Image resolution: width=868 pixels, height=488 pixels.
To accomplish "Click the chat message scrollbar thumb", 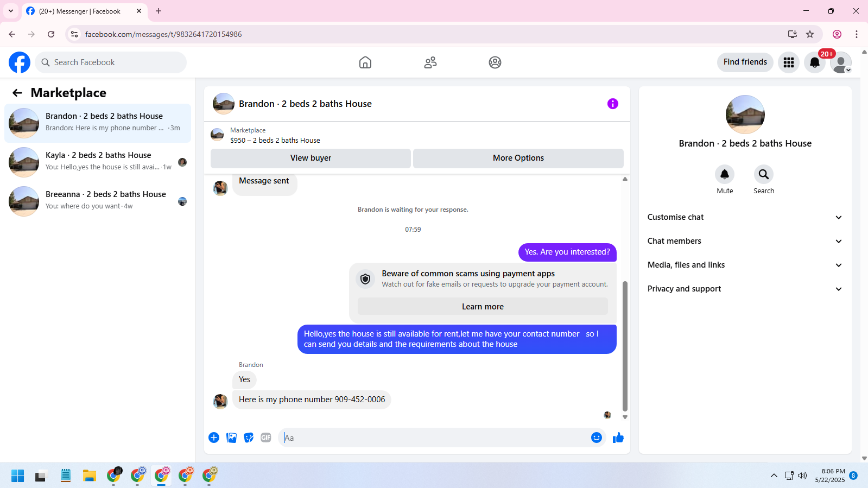I will (x=625, y=346).
